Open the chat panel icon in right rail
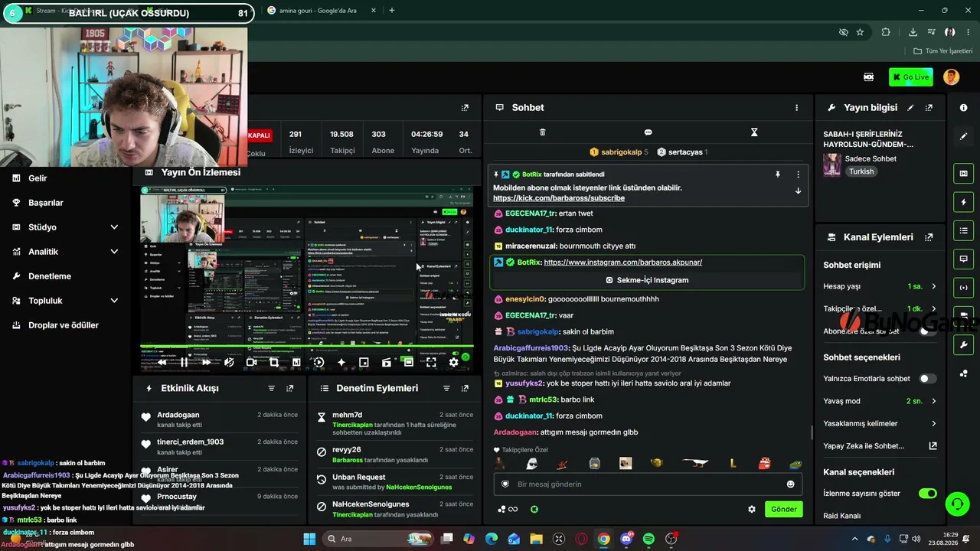The height and width of the screenshot is (551, 980). click(x=964, y=259)
